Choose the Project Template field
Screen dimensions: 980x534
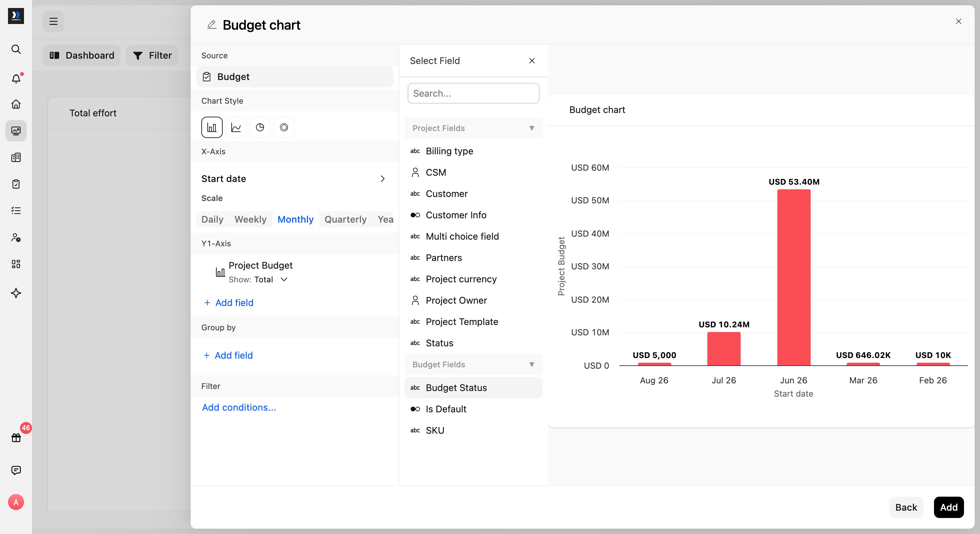tap(474, 321)
